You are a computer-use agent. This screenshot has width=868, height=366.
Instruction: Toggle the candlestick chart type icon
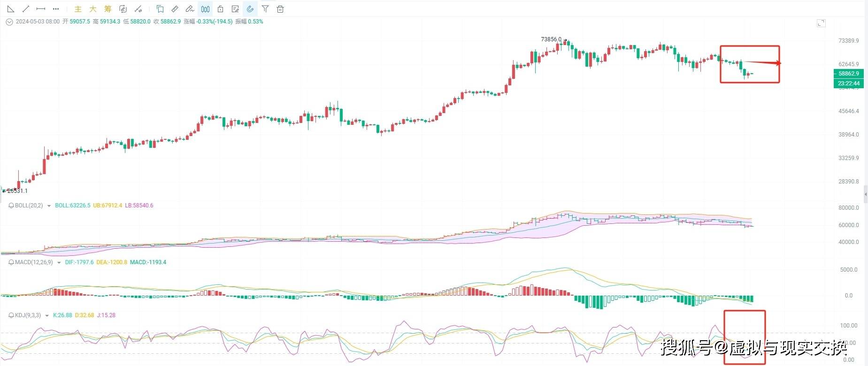pos(205,9)
